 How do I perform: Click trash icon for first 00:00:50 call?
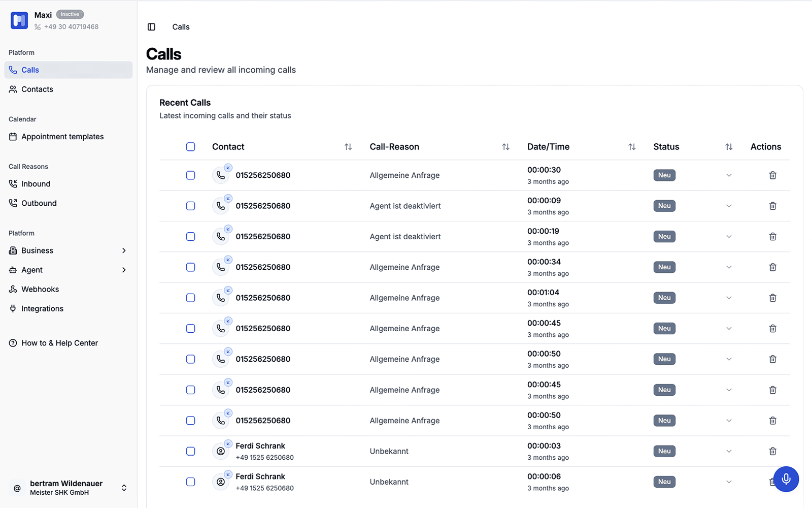coord(772,359)
